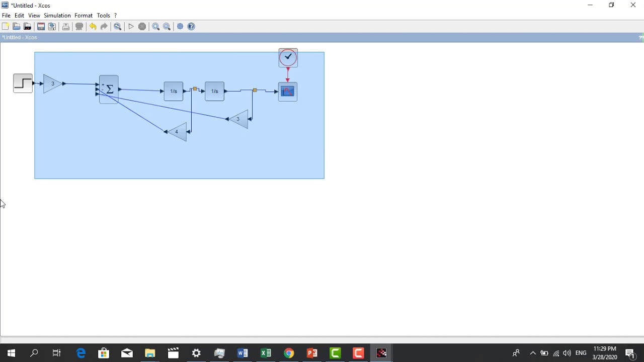The image size is (644, 362).
Task: Open the ? help menu
Action: [115, 16]
